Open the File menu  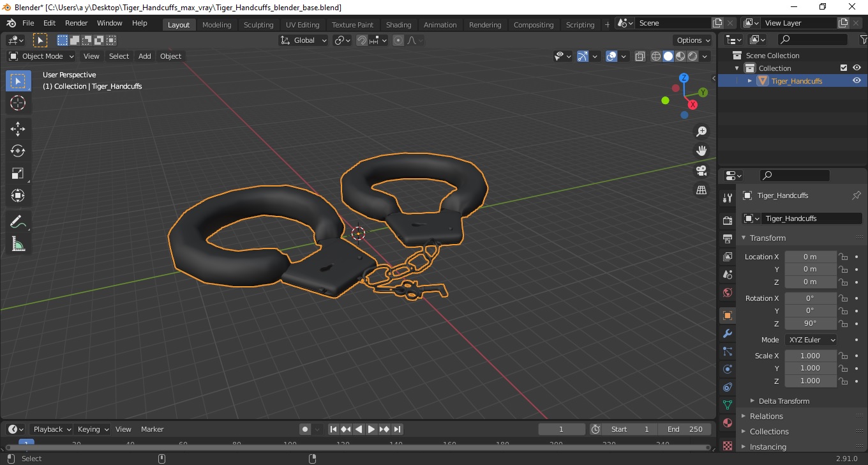click(x=28, y=23)
